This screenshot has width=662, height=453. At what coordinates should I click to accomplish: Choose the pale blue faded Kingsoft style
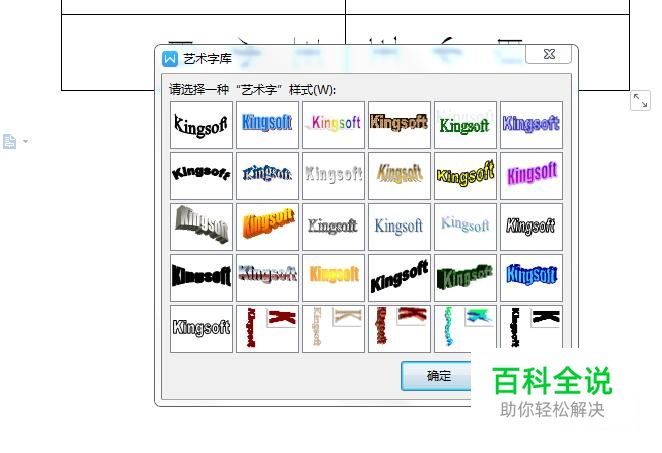[x=465, y=227]
